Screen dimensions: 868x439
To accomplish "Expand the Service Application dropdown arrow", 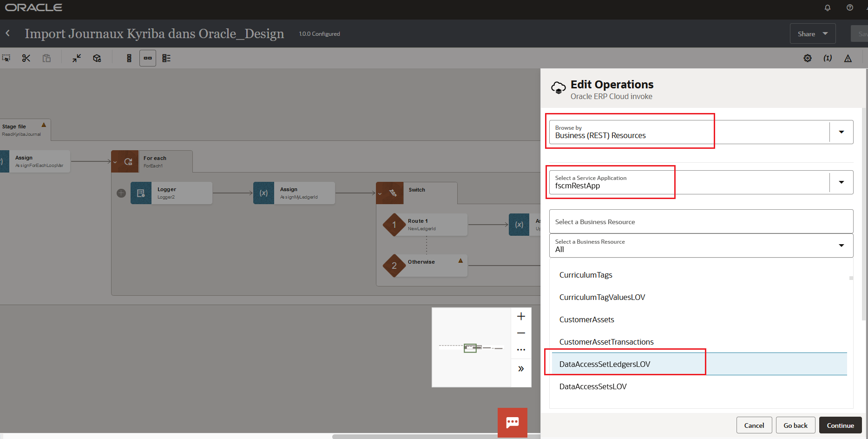I will (x=841, y=182).
